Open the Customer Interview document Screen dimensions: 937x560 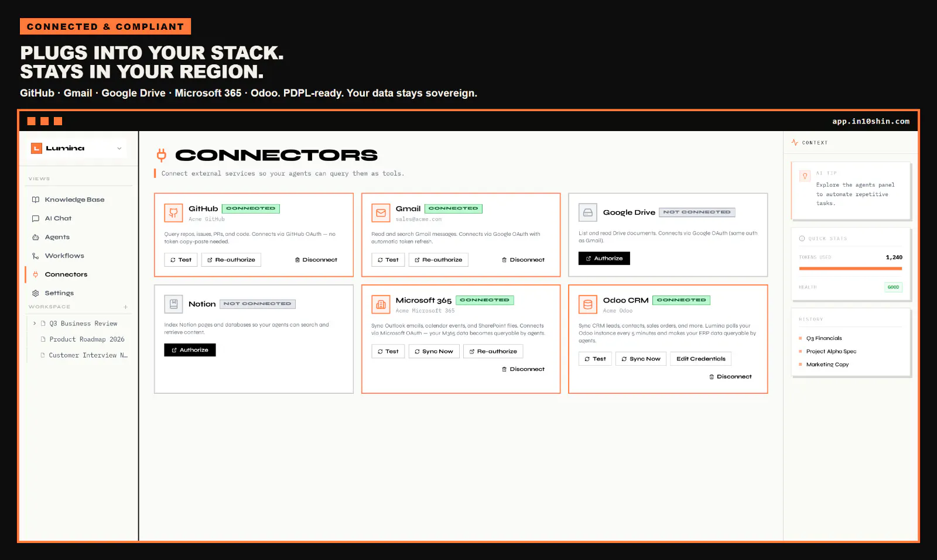pos(88,355)
